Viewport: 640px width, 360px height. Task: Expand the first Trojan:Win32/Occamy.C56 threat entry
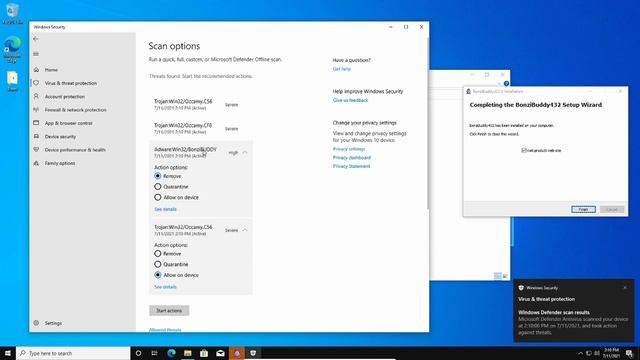click(x=200, y=104)
